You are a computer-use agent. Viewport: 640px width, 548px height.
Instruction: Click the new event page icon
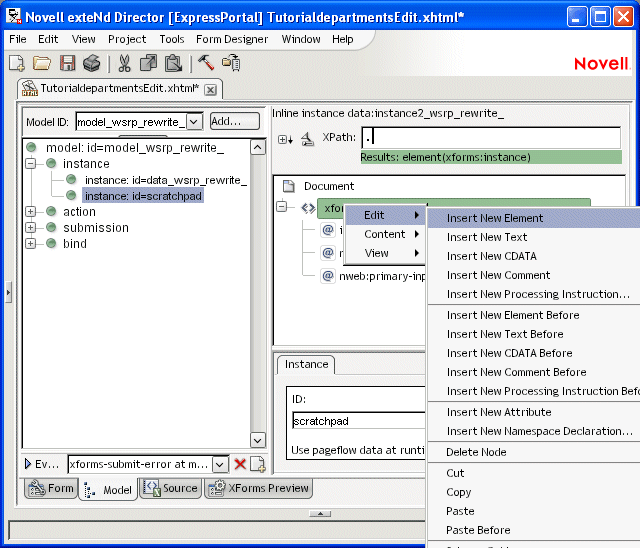[258, 464]
